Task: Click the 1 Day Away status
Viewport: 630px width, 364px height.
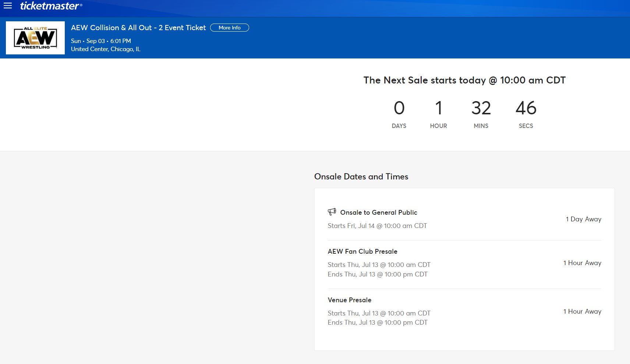Action: (x=584, y=219)
